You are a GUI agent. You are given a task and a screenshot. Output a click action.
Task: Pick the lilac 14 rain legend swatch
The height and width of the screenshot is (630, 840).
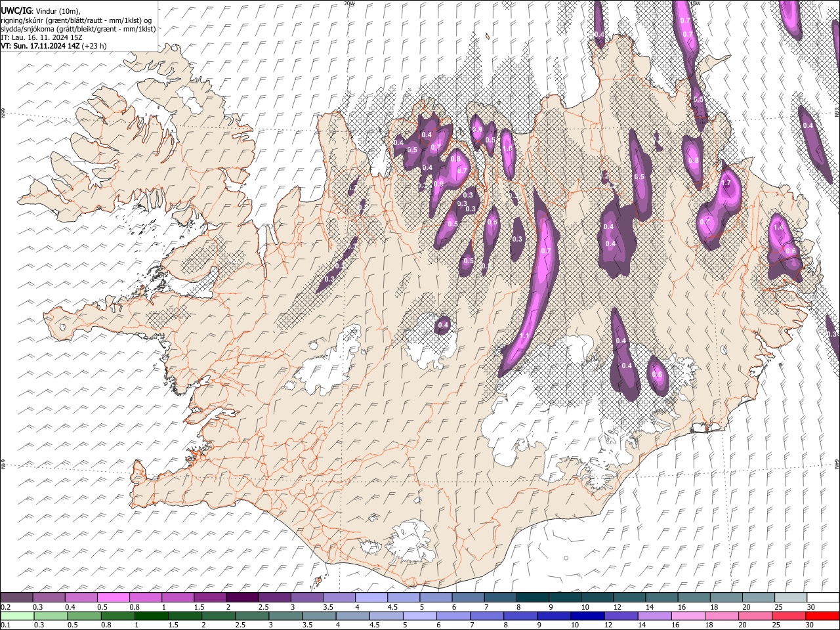pos(655,616)
